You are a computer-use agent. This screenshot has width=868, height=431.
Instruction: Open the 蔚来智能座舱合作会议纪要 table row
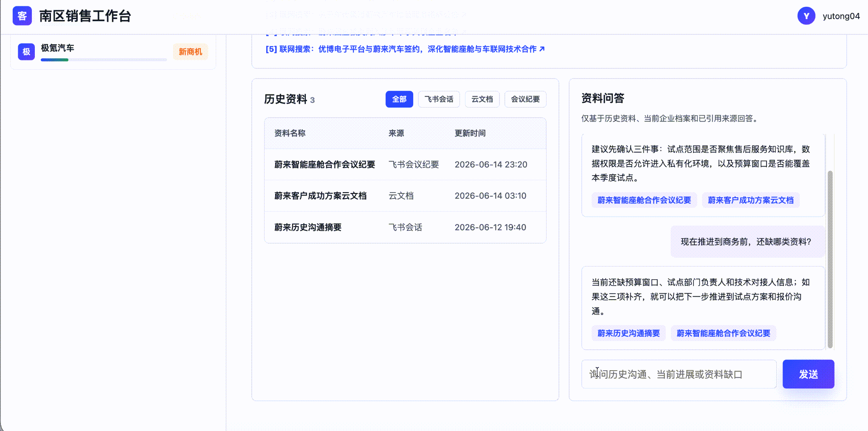pos(405,164)
